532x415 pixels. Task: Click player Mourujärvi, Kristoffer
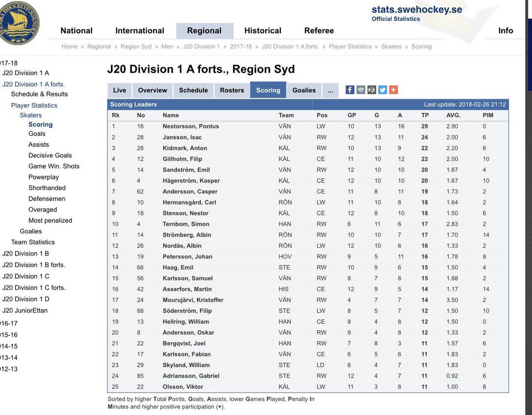coord(193,300)
